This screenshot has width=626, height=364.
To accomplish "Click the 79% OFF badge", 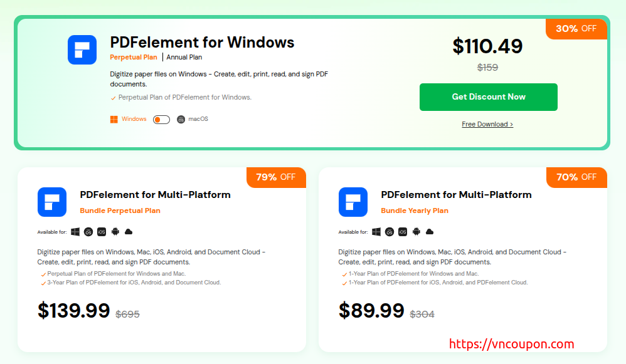I will pos(277,177).
